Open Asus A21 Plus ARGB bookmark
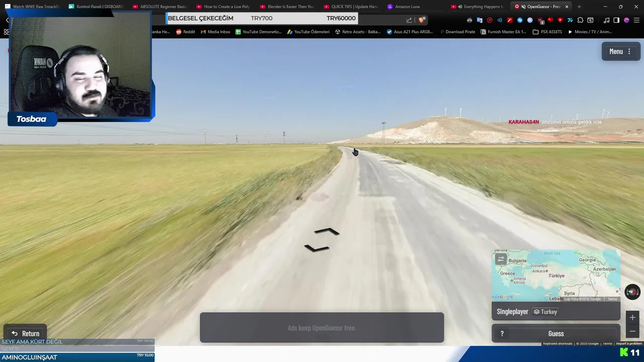 (x=410, y=32)
